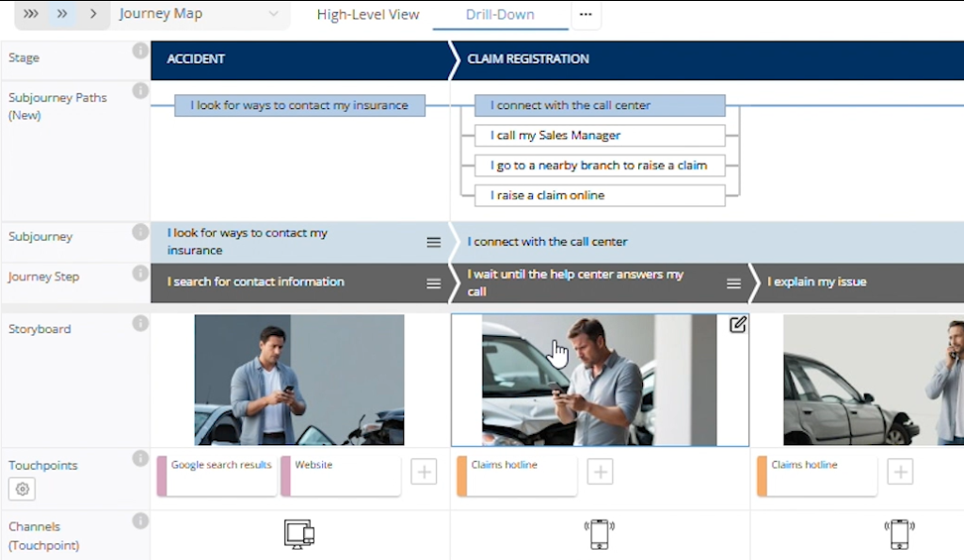Open Touchpoints settings gear
The height and width of the screenshot is (560, 964).
pos(23,489)
